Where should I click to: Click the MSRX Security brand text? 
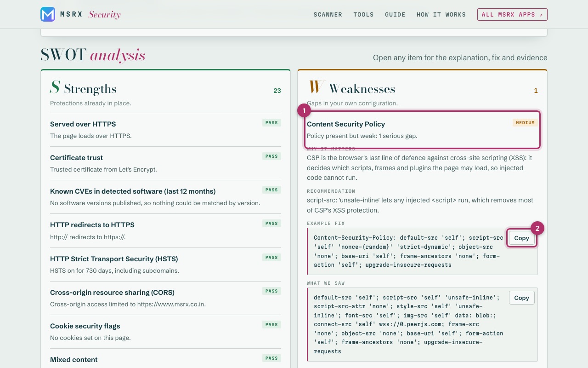pos(90,15)
